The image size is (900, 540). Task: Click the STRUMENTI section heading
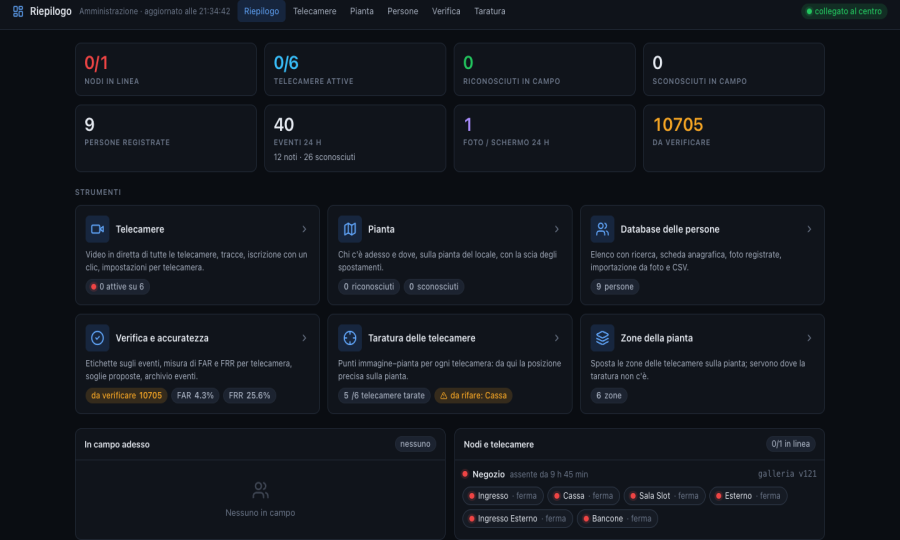[x=98, y=192]
